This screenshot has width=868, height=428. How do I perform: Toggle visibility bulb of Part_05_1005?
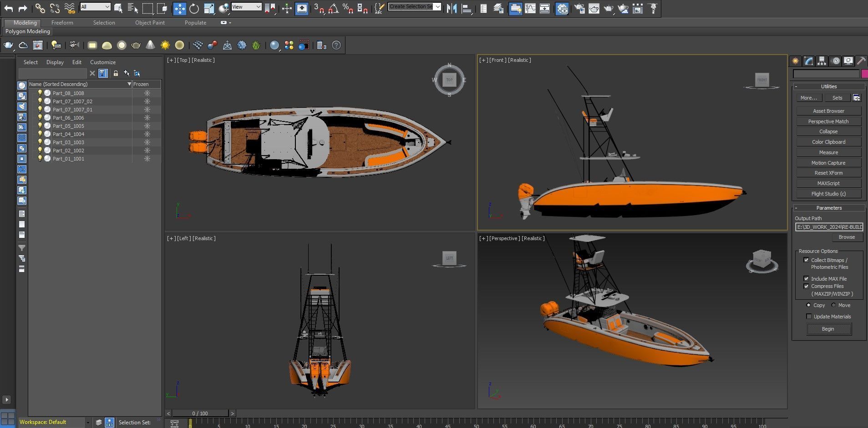coord(40,126)
